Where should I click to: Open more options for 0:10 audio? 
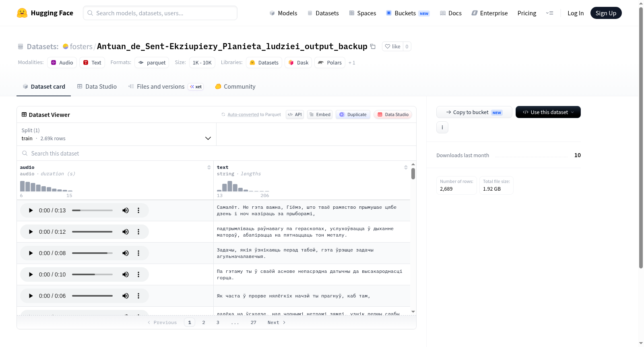138,274
